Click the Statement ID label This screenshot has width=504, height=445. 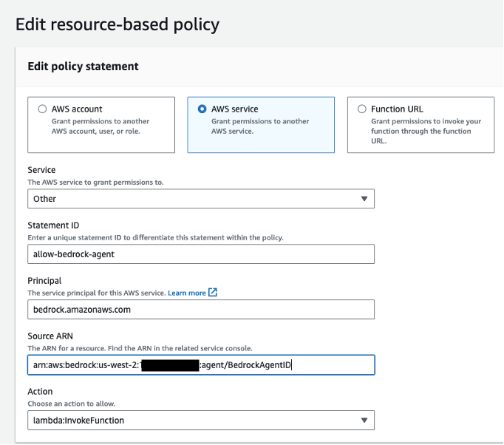click(x=53, y=225)
